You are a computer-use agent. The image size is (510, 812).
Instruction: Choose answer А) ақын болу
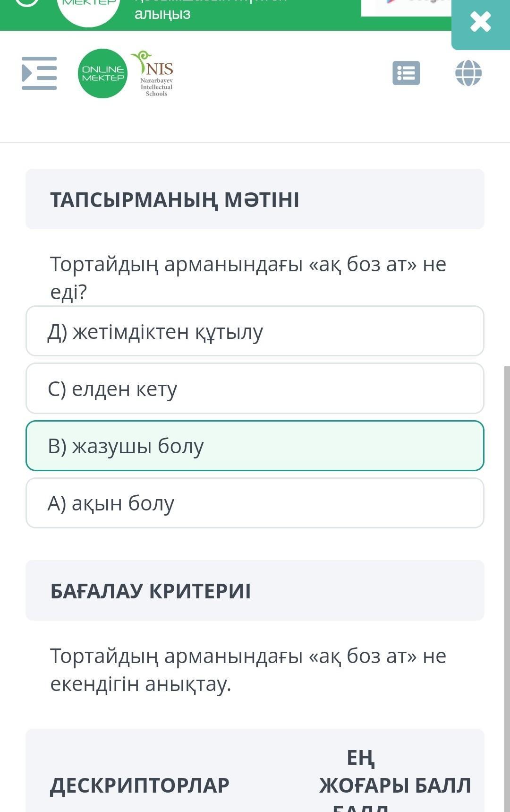(255, 503)
